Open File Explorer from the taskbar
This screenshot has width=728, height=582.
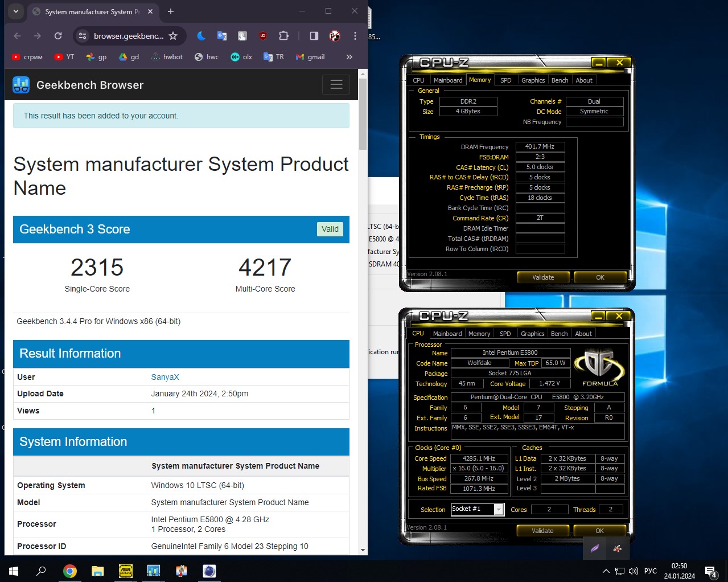point(98,571)
